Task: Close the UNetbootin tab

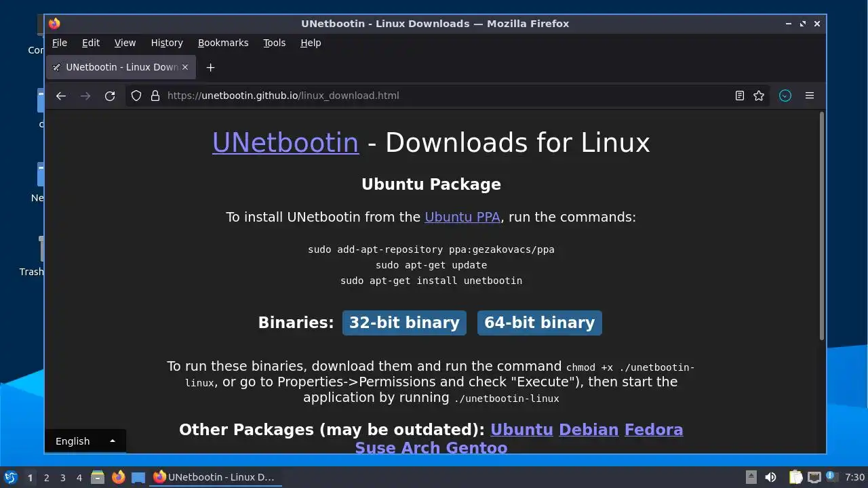Action: tap(185, 67)
